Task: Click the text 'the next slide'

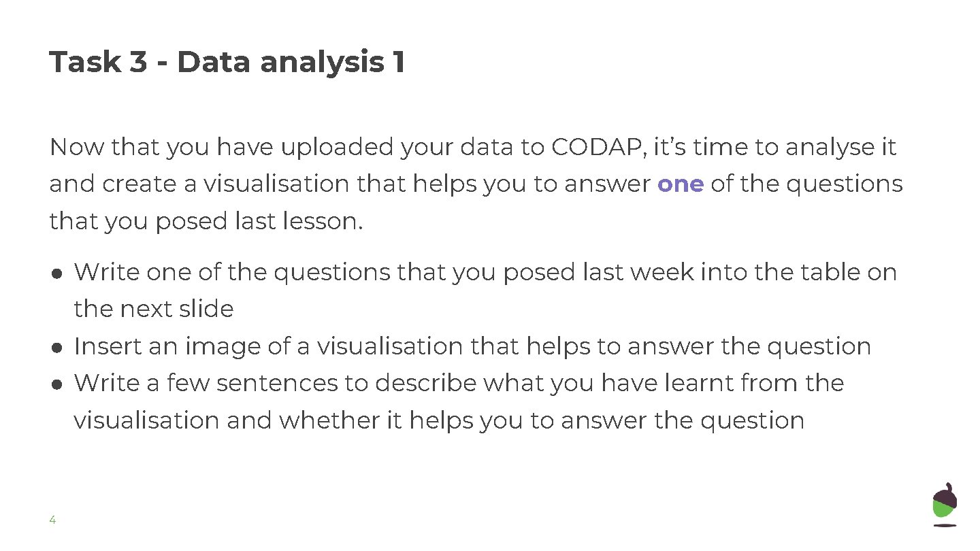Action: pyautogui.click(x=154, y=309)
